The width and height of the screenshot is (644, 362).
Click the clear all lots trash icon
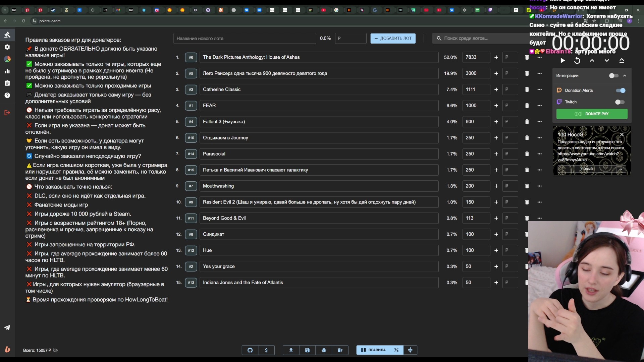click(340, 350)
